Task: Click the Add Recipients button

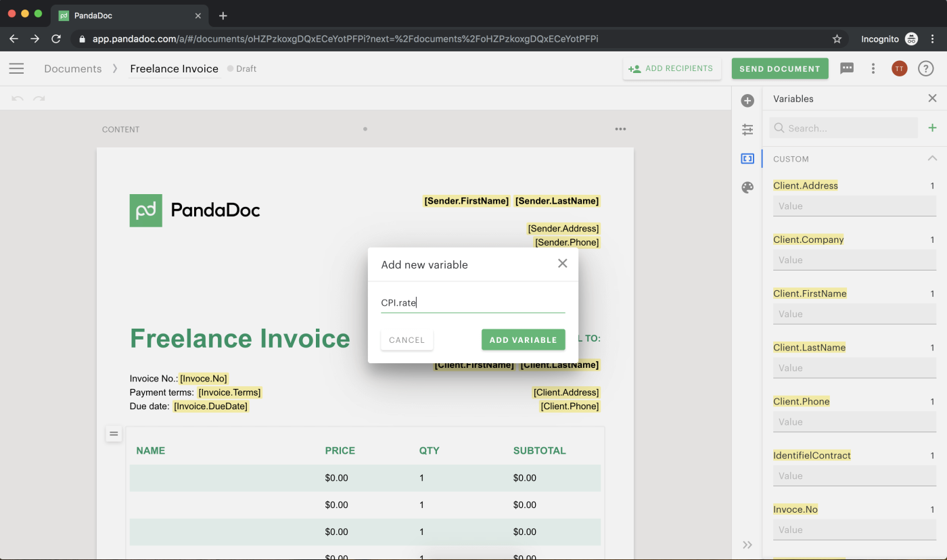Action: coord(672,68)
